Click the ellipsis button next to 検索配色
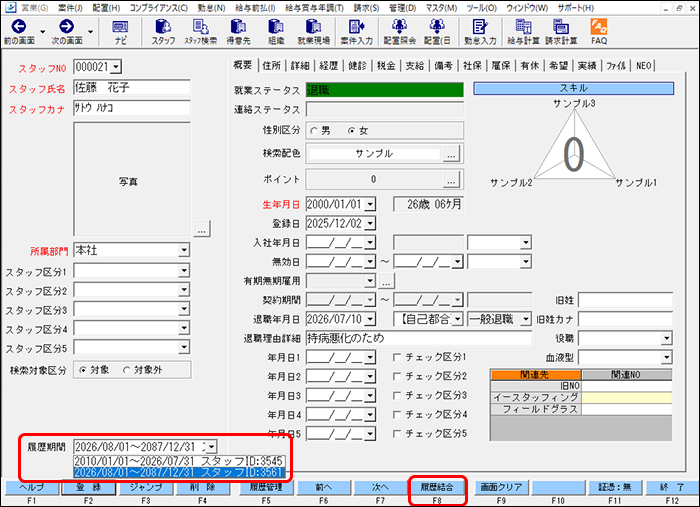This screenshot has width=700, height=507. (x=451, y=154)
